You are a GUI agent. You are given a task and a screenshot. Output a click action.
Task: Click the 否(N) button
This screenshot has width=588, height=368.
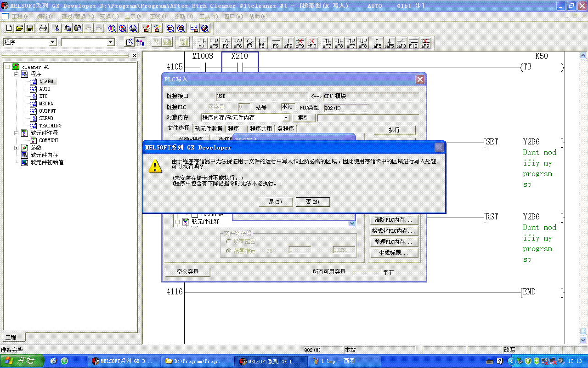pos(313,202)
